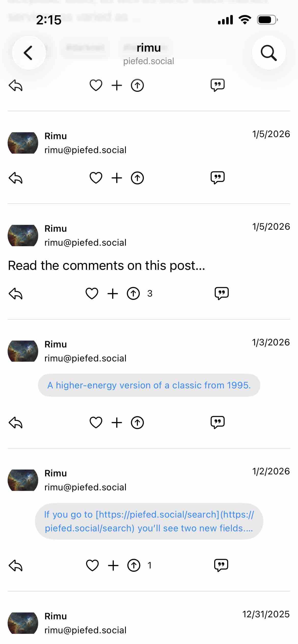Tap the back chevron button
The image size is (298, 644).
coord(29,53)
